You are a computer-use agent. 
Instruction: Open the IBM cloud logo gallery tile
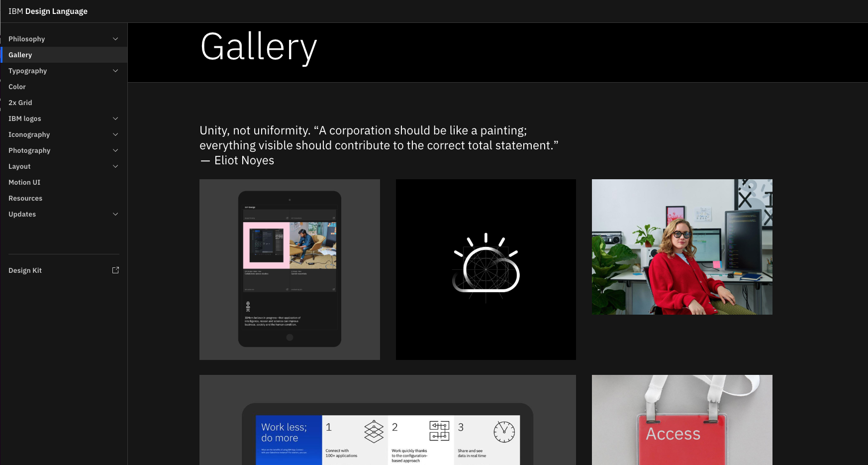(x=486, y=269)
